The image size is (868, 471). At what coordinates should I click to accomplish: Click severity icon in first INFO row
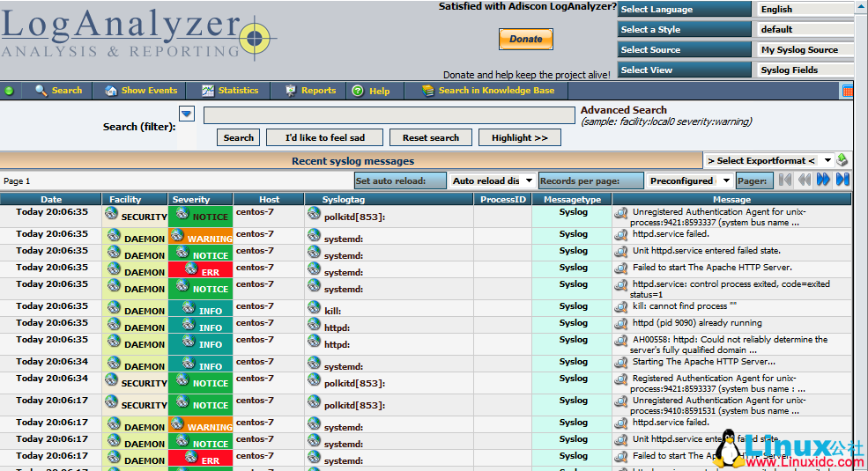click(x=189, y=307)
